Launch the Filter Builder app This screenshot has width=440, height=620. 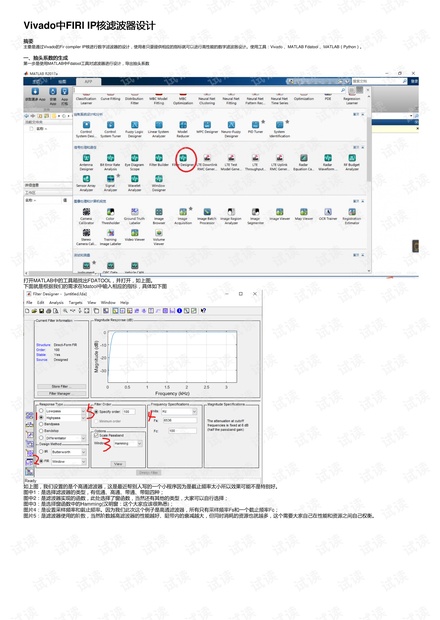[x=159, y=158]
